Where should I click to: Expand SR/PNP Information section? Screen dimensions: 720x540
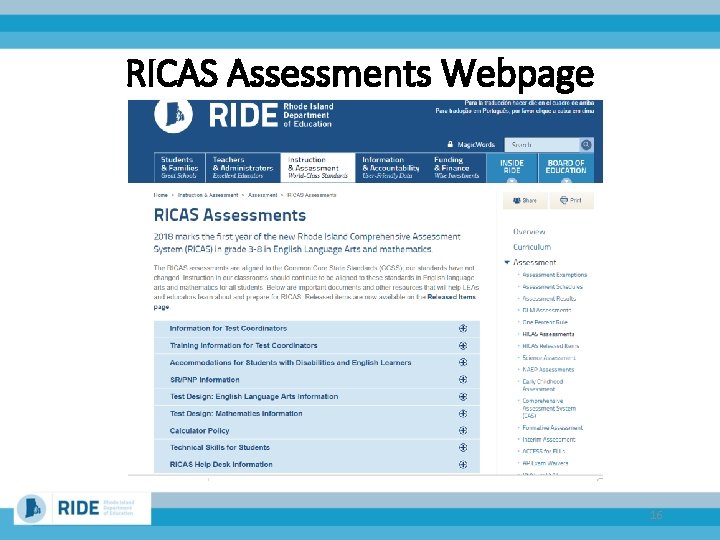click(x=317, y=380)
